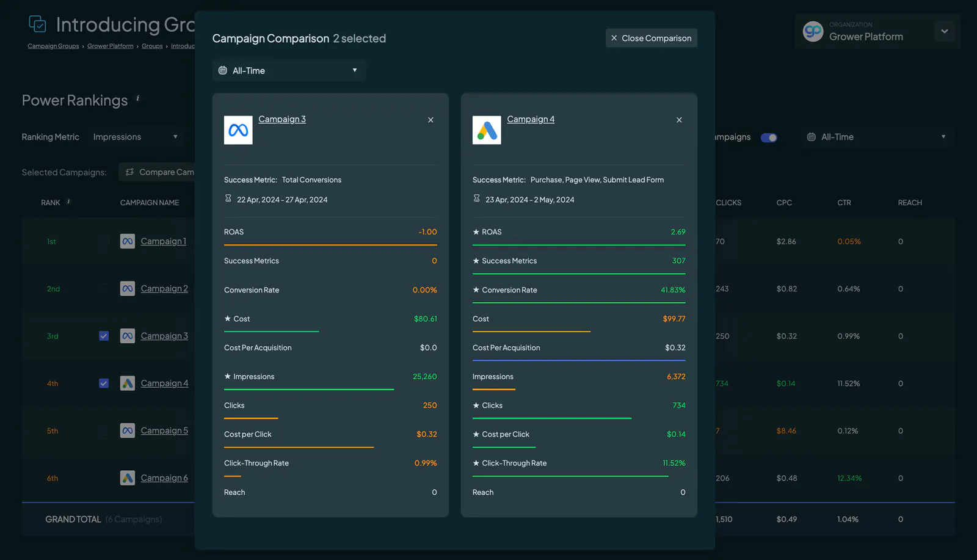977x560 pixels.
Task: Click the Power Rankings info icon
Action: pos(137,98)
